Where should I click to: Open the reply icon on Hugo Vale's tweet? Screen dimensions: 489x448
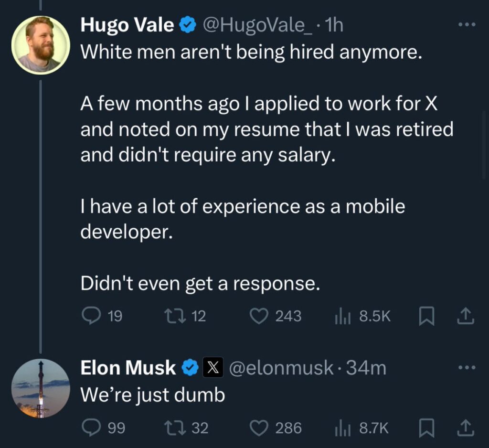point(92,315)
